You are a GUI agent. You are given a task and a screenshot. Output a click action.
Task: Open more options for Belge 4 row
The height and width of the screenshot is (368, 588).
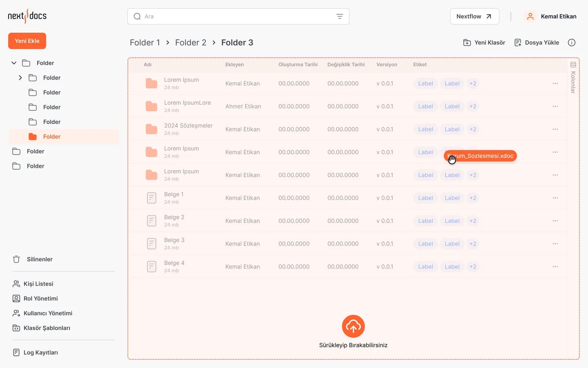point(555,267)
